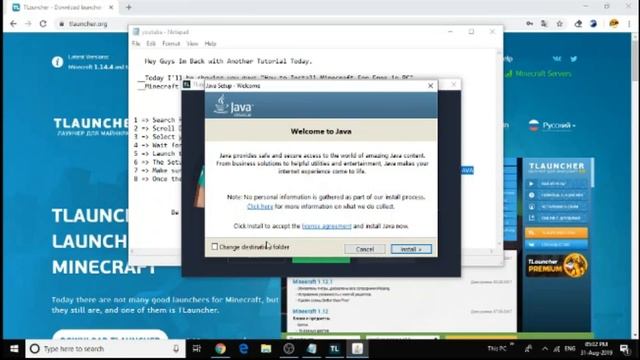Bookmark this page with star icon
Viewport: 640px width, 360px height.
[560, 24]
